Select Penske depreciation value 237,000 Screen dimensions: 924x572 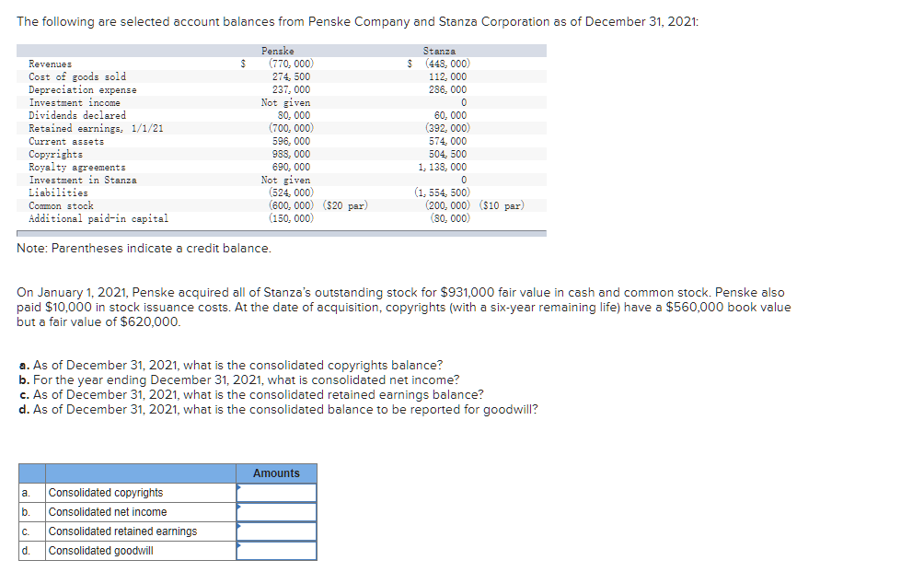point(291,89)
